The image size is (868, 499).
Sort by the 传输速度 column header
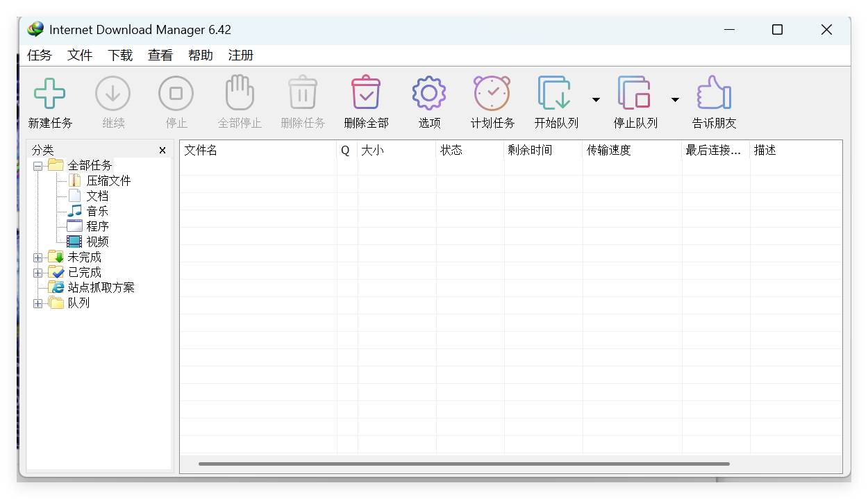coord(633,150)
